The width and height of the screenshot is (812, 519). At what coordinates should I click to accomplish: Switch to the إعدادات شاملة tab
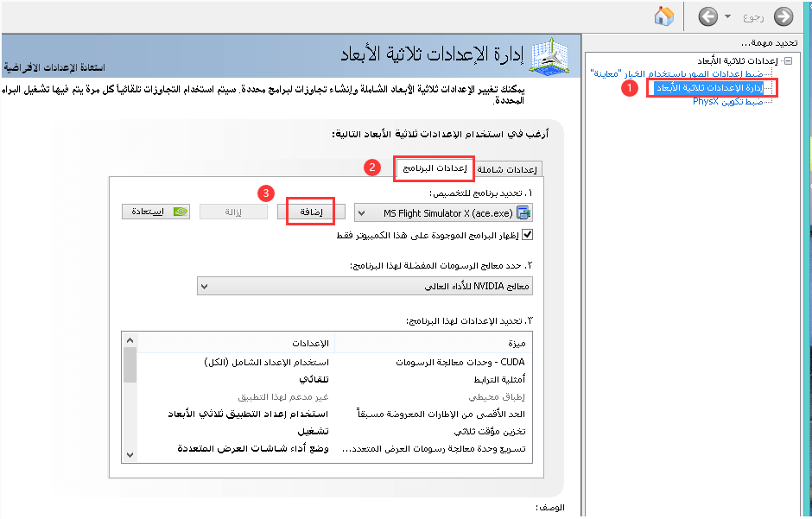(x=507, y=169)
